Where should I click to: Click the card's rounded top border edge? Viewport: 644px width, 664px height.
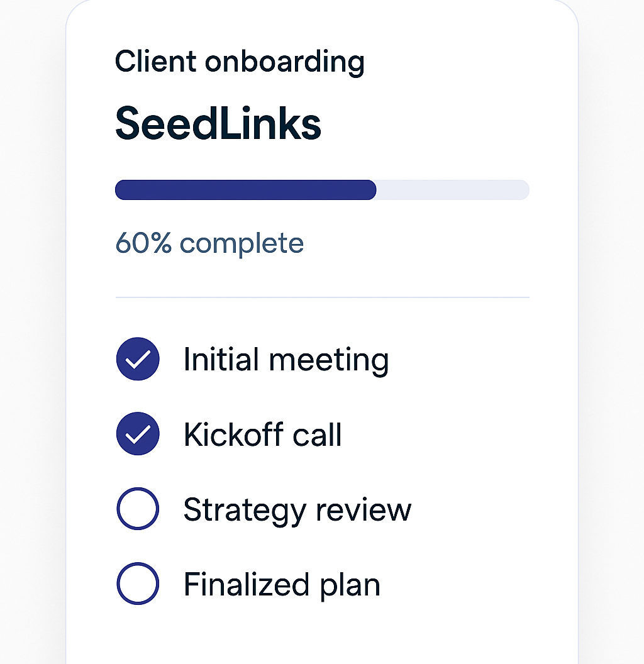click(x=322, y=1)
